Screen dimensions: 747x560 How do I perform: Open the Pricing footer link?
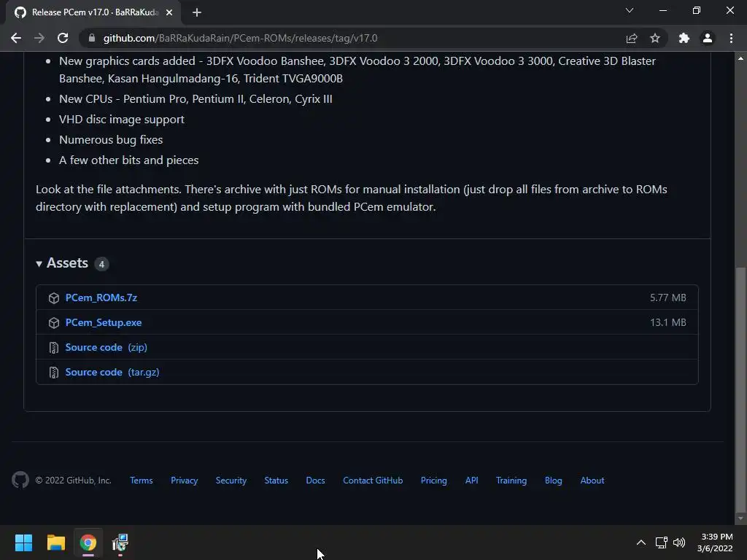434,481
